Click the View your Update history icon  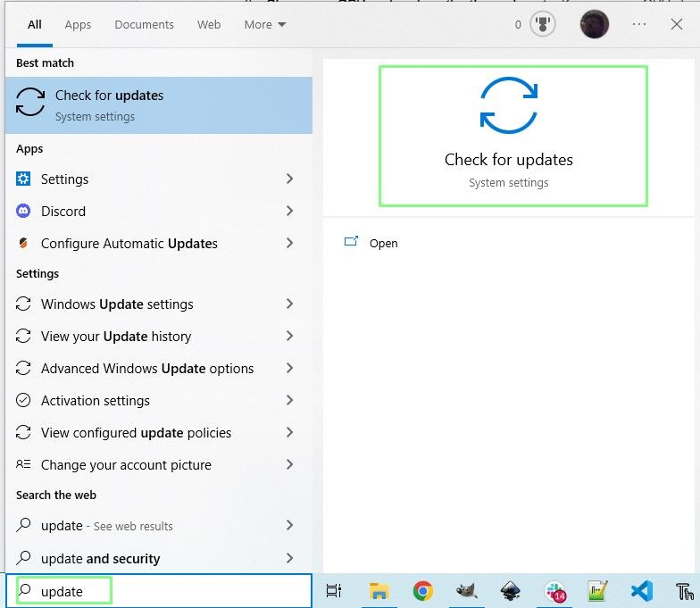point(23,336)
